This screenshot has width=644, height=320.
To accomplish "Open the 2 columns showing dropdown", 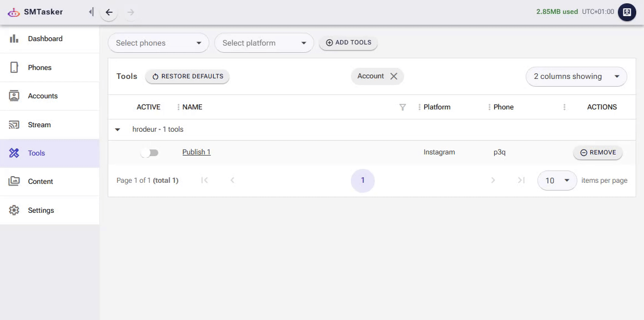I will click(576, 76).
